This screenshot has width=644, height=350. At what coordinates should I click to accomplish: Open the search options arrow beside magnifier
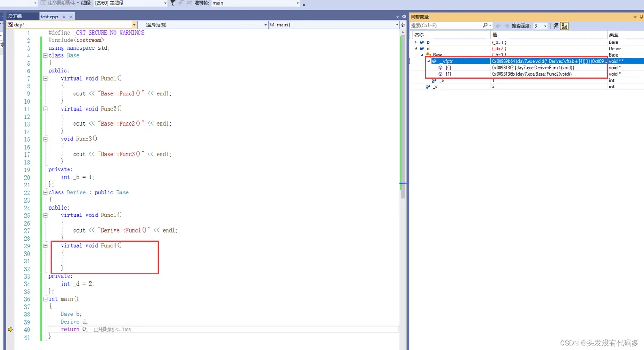coord(490,26)
